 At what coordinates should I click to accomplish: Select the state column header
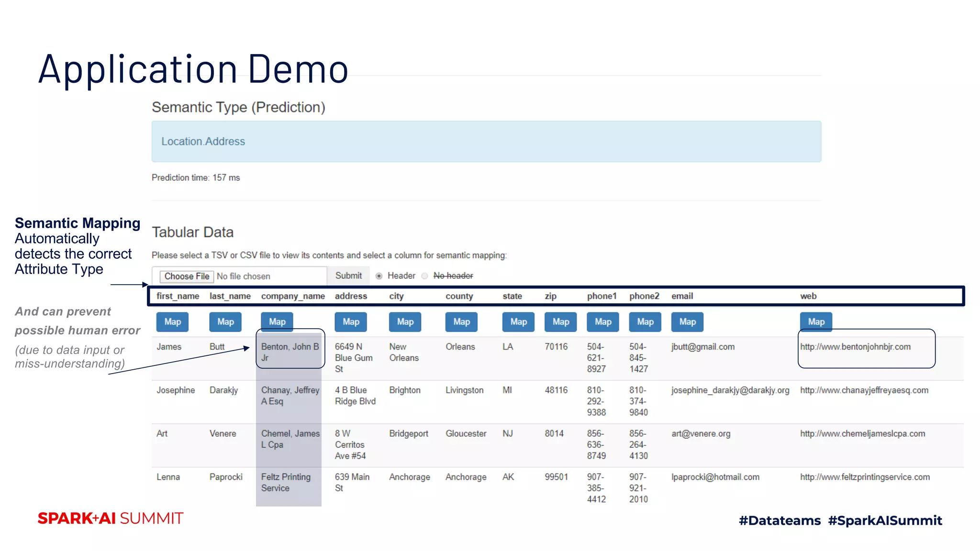pyautogui.click(x=512, y=296)
